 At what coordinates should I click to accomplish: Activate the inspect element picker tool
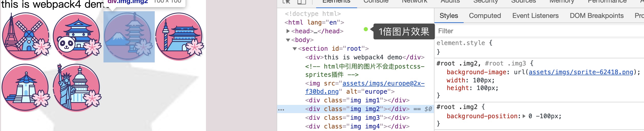[286, 2]
